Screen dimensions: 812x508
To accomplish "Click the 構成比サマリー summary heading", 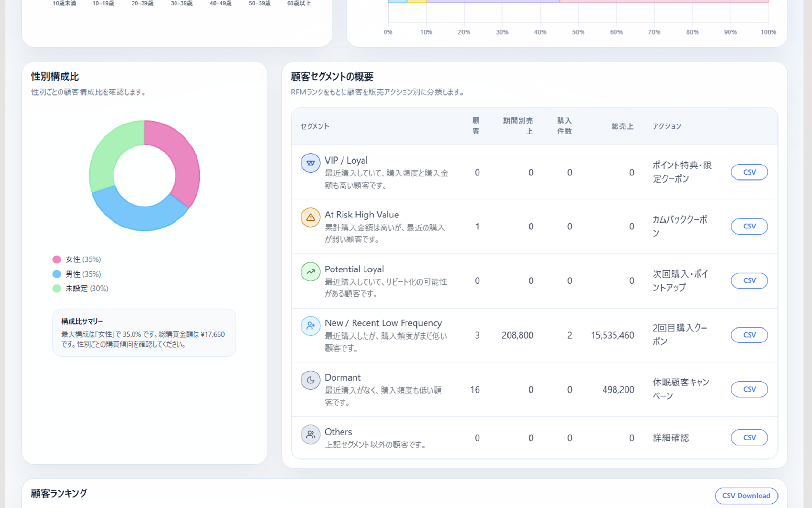I will click(x=82, y=321).
